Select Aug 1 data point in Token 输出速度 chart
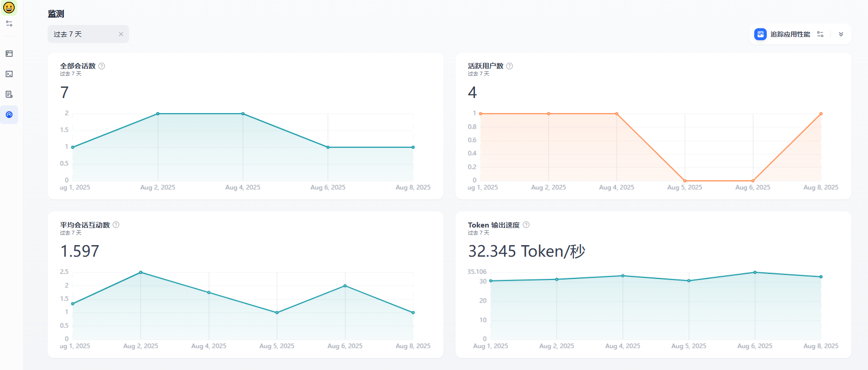The image size is (868, 370). tap(491, 281)
